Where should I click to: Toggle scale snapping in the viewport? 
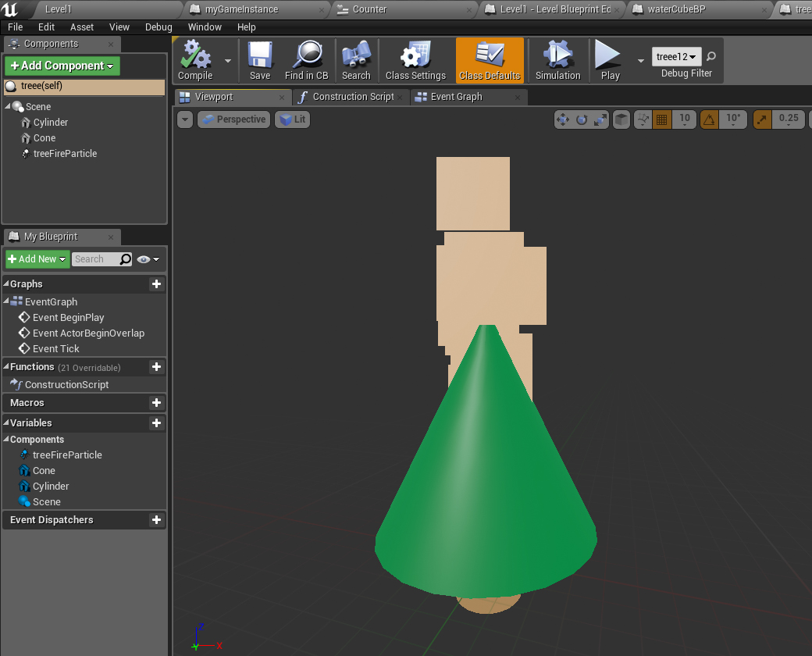coord(763,119)
